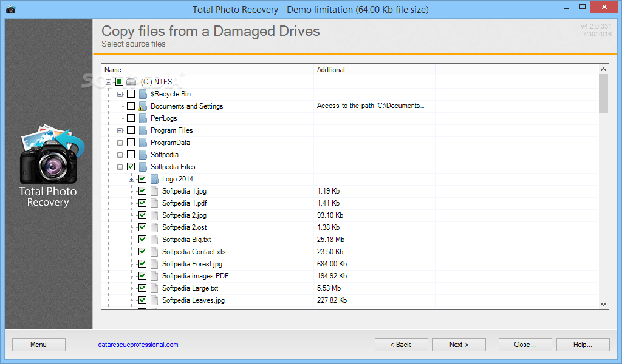The image size is (622, 364).
Task: Click the '684.00 Kb' size value
Action: coord(332,264)
